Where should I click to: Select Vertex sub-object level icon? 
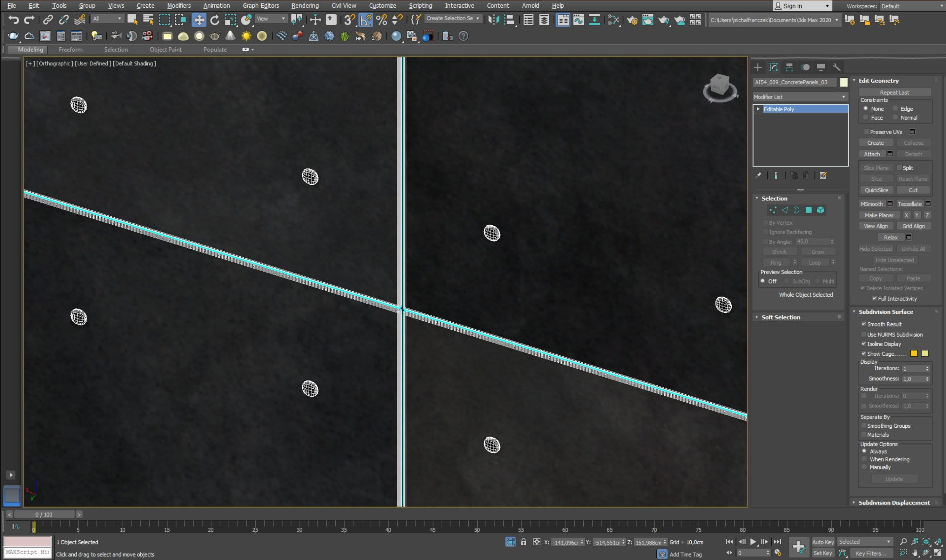(x=773, y=210)
